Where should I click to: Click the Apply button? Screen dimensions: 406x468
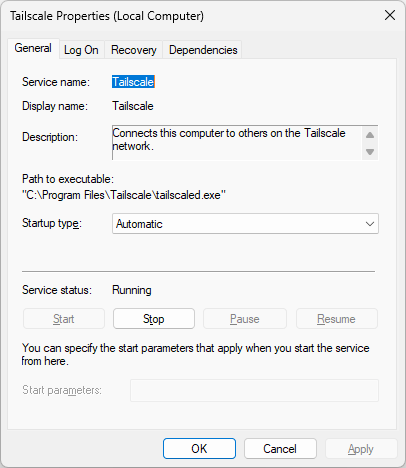pyautogui.click(x=361, y=449)
